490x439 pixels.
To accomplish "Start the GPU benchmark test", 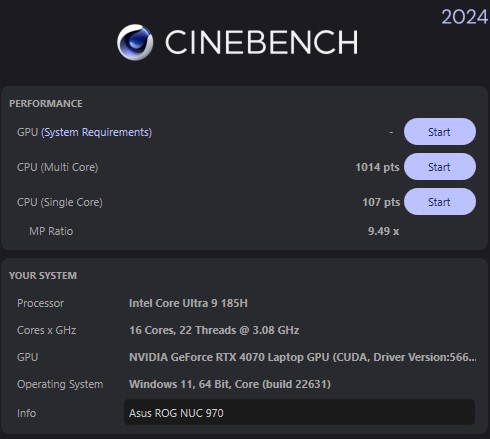I will [x=440, y=132].
